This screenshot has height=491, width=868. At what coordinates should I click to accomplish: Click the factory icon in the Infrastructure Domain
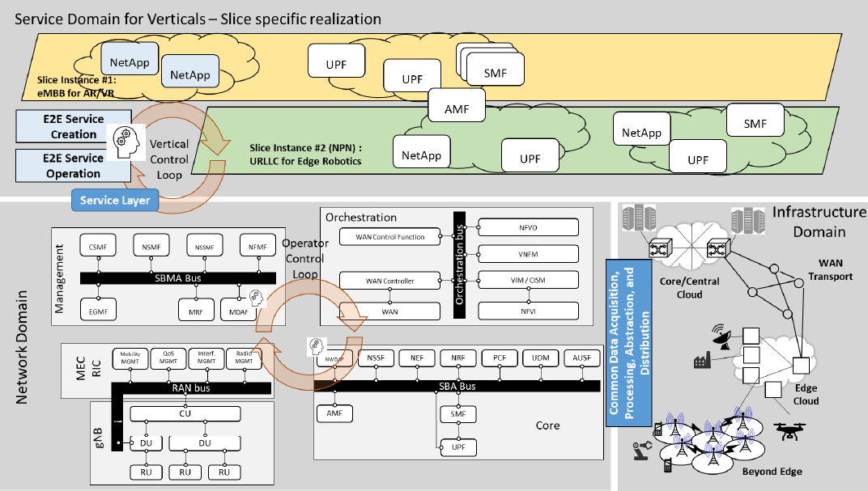[x=700, y=361]
